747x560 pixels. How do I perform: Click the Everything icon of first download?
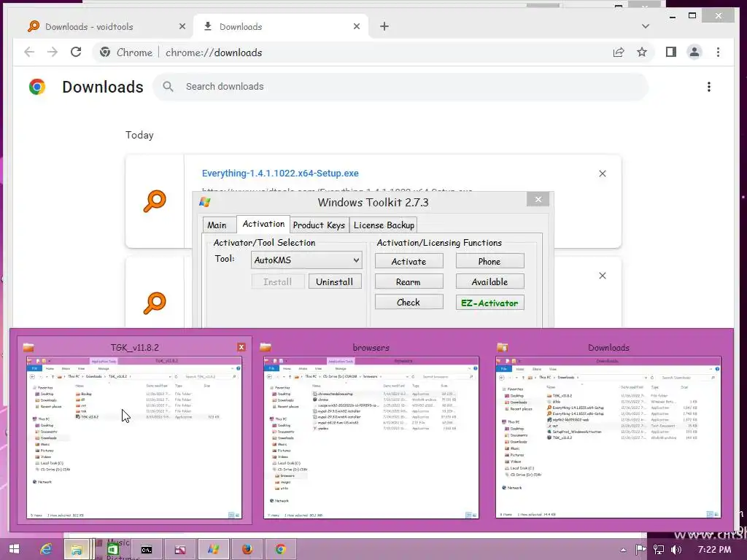click(x=155, y=201)
